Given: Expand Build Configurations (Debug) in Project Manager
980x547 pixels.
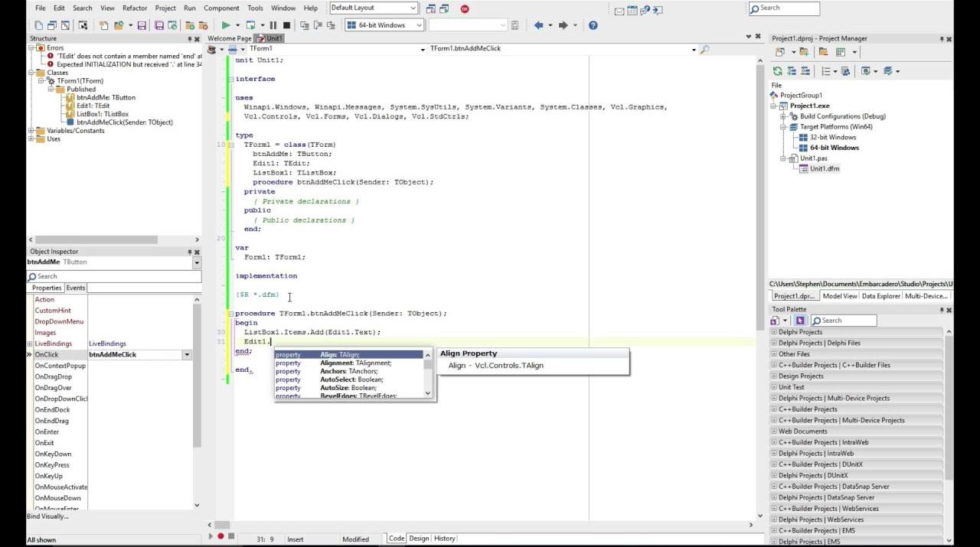Looking at the screenshot, I should click(x=783, y=116).
